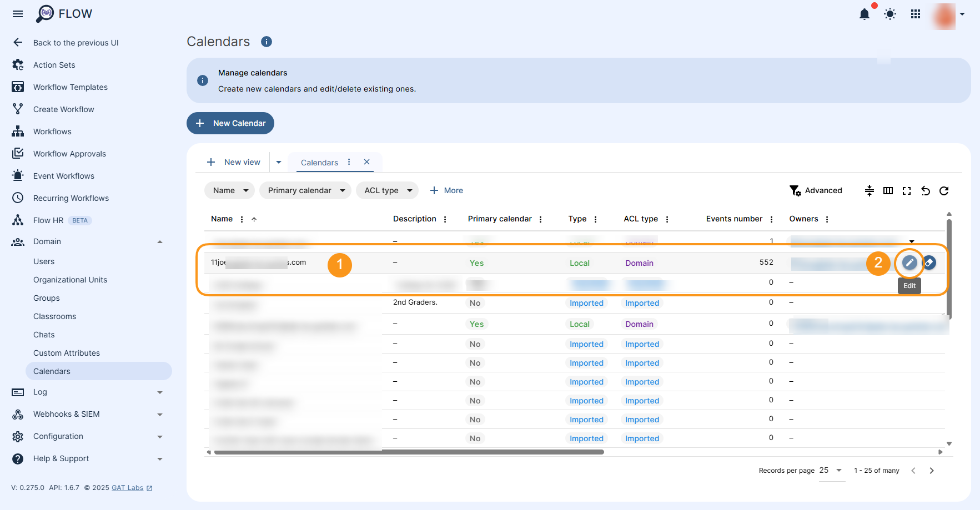
Task: Adjust row density with the spacing icon
Action: [870, 190]
